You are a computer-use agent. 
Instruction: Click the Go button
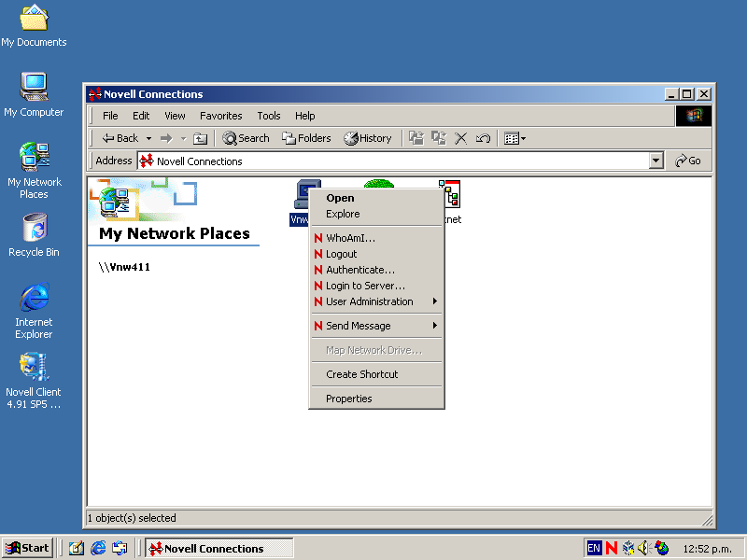[x=688, y=161]
